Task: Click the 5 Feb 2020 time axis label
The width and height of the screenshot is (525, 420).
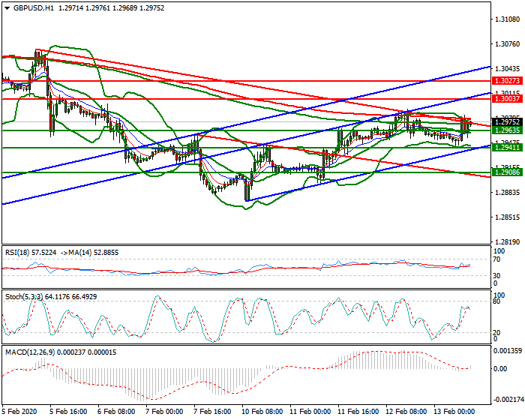Action: click(19, 411)
